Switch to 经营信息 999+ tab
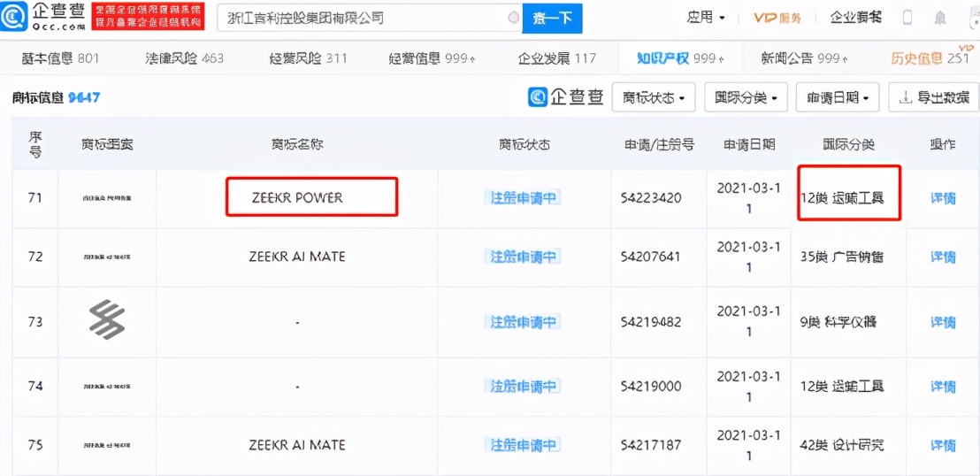The width and height of the screenshot is (980, 476). click(432, 58)
